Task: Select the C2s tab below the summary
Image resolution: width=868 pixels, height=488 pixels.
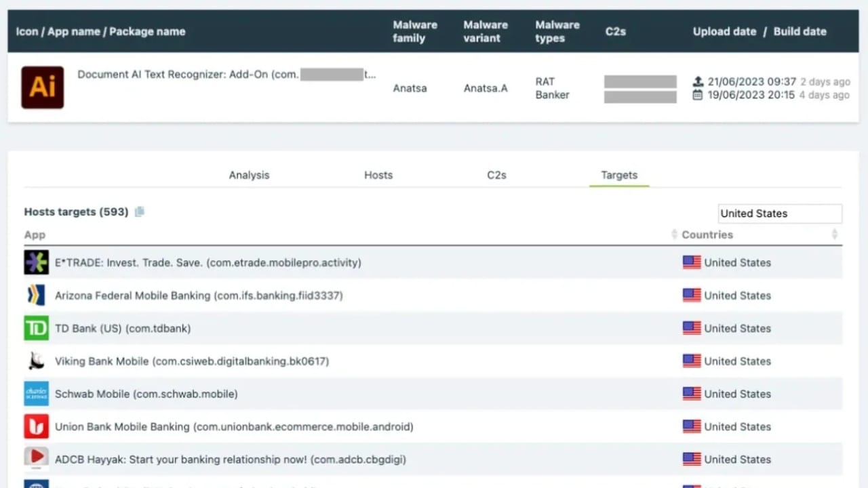Action: pos(496,175)
